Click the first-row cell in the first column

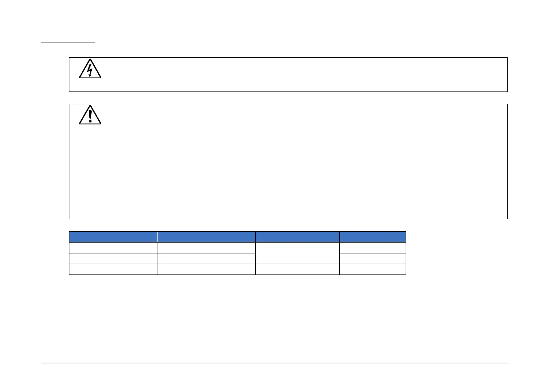113,248
